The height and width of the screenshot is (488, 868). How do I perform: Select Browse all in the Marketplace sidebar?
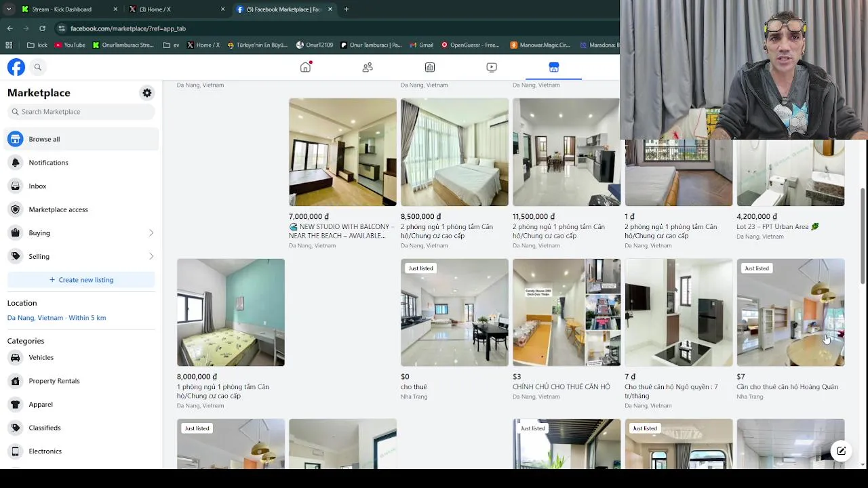[81, 139]
